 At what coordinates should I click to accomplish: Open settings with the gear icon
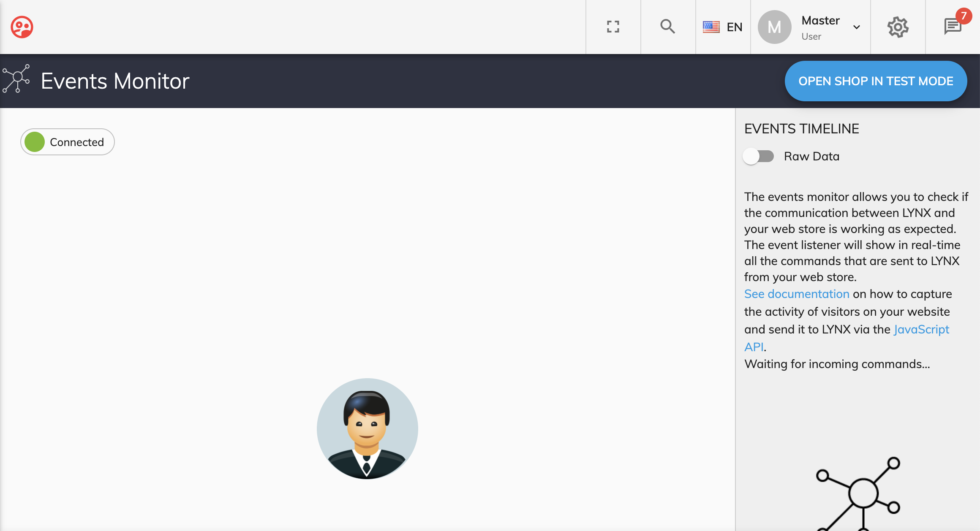tap(898, 27)
